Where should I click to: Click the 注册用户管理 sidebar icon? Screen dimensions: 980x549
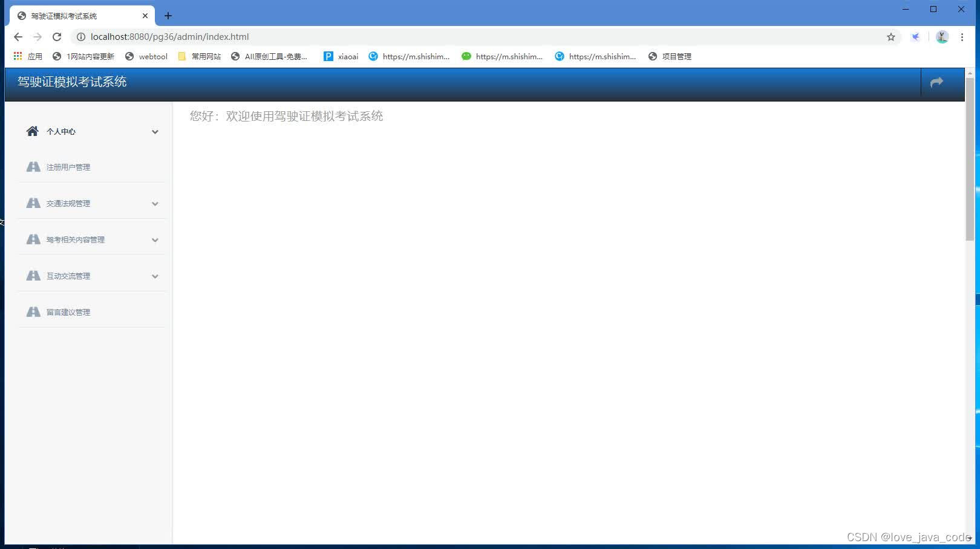(33, 167)
